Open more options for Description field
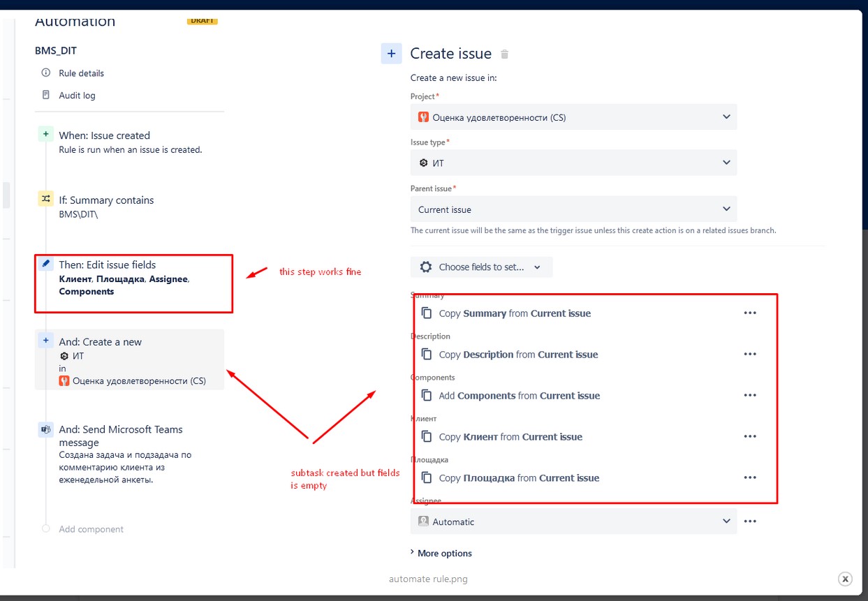This screenshot has width=868, height=601. [750, 355]
